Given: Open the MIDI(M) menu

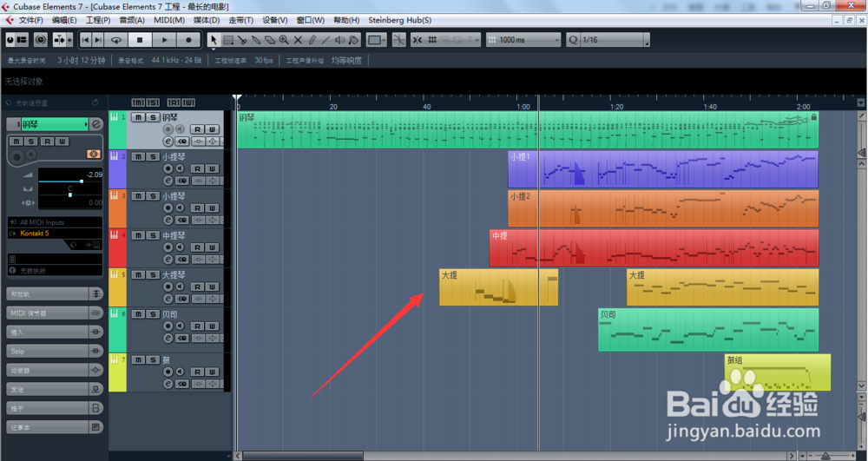Looking at the screenshot, I should [x=169, y=20].
